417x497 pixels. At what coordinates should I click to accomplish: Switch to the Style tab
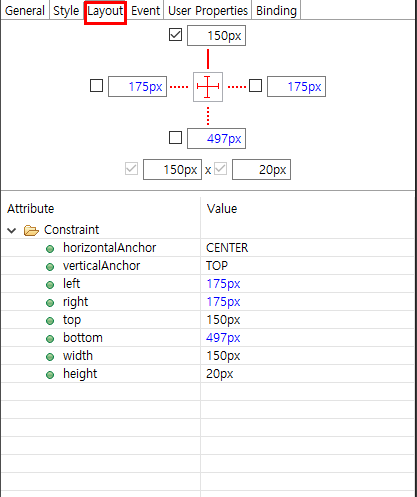pyautogui.click(x=66, y=10)
